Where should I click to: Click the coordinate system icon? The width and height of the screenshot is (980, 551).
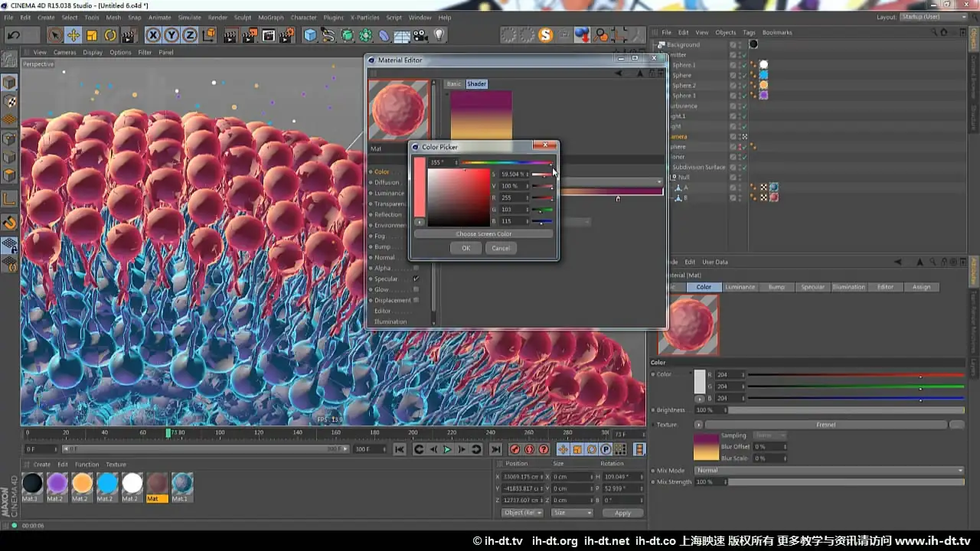point(208,35)
